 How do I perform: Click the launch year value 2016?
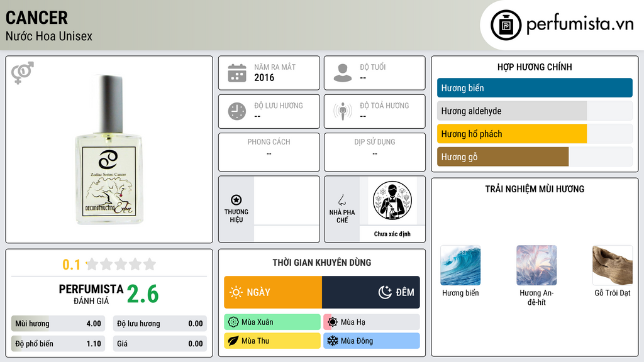[264, 77]
